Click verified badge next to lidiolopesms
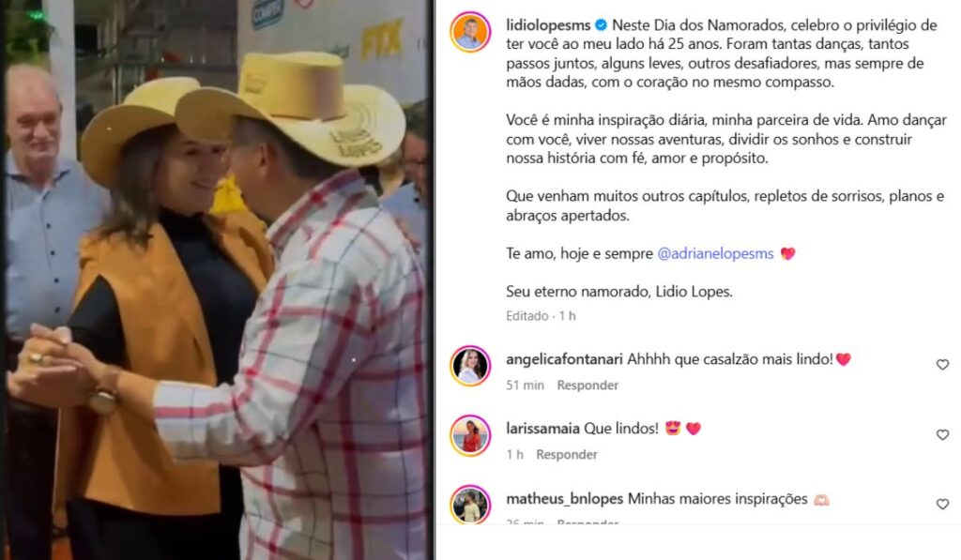 [602, 25]
